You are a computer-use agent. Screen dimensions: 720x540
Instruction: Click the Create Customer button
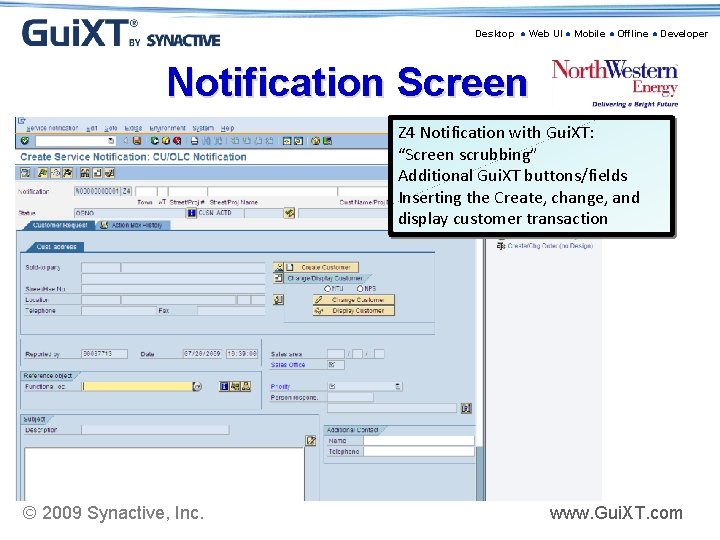[x=321, y=267]
